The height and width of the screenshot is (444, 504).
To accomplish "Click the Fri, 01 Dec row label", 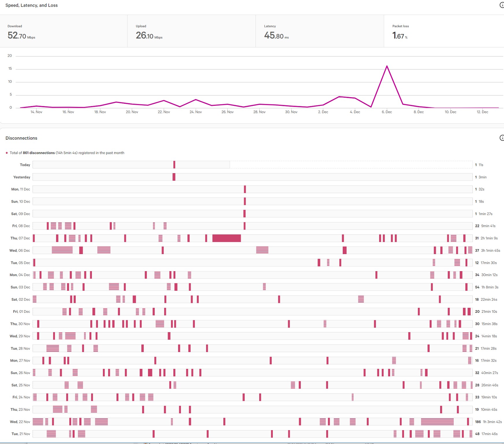I will pyautogui.click(x=22, y=312).
